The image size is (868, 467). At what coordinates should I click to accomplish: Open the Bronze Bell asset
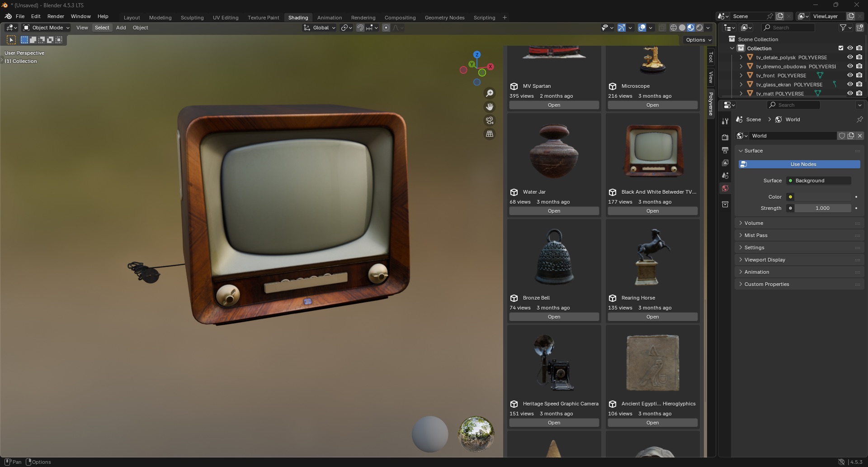coord(554,317)
